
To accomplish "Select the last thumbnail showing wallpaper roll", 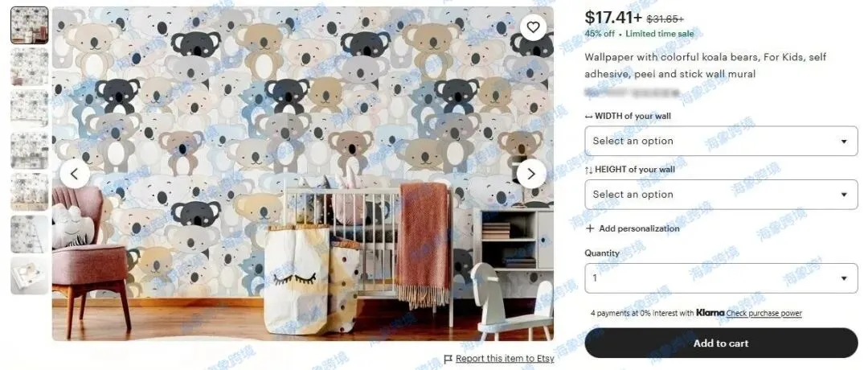I will click(30, 275).
